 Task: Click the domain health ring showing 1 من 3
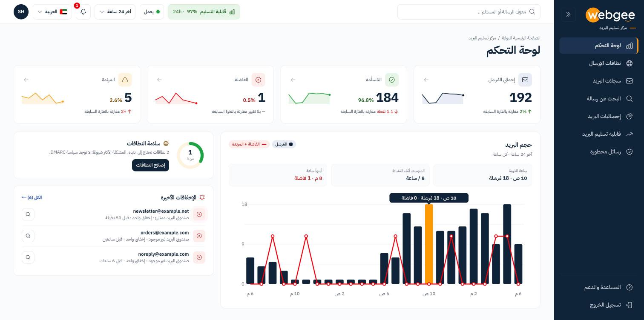tap(190, 155)
